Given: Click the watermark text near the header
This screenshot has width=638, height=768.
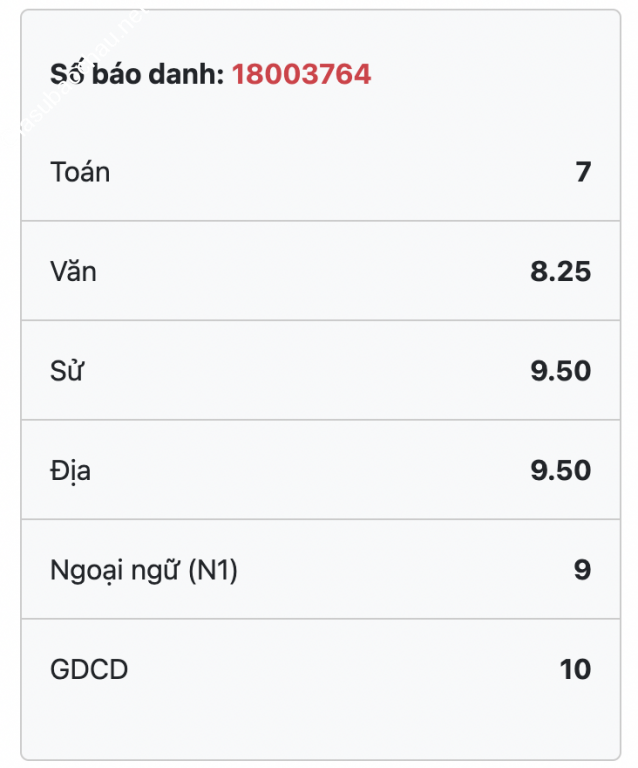Looking at the screenshot, I should (x=81, y=71).
